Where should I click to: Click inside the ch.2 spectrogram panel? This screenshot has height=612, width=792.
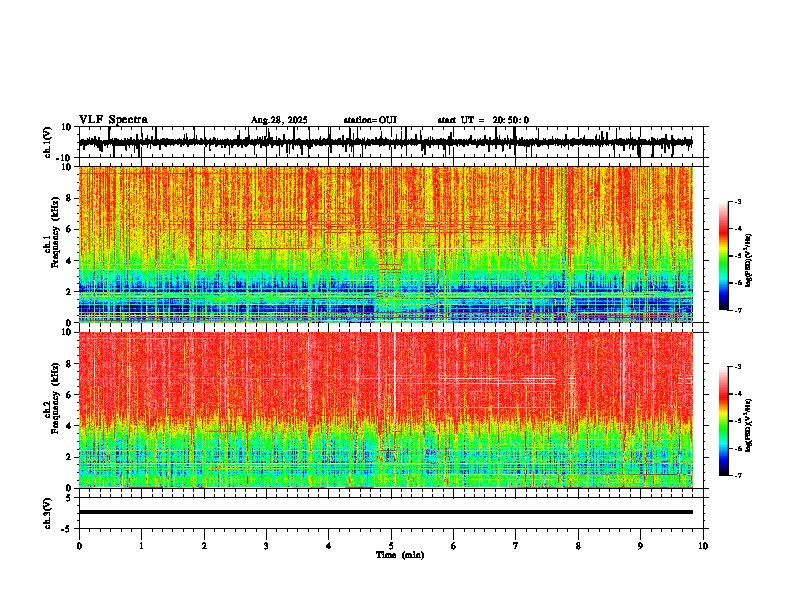click(385, 410)
